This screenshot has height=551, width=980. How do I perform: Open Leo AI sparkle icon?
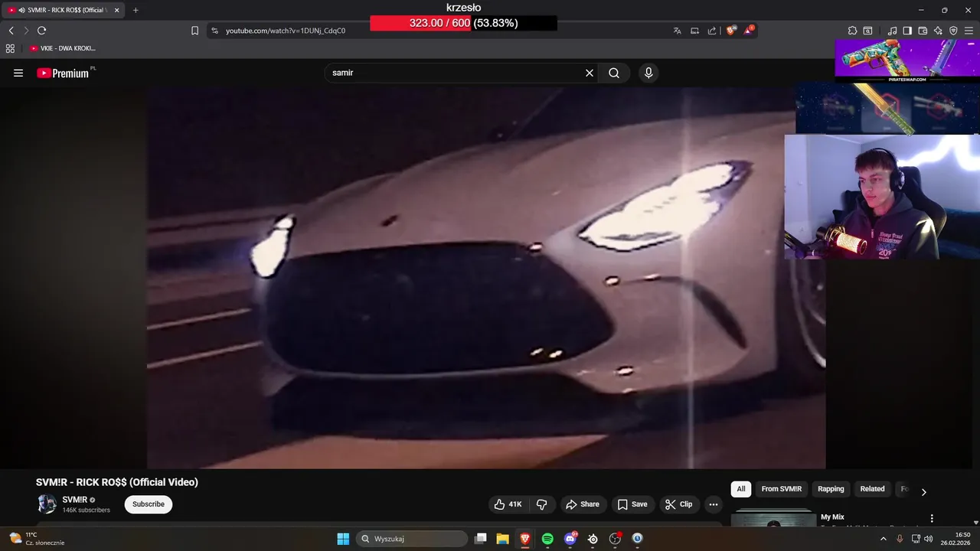coord(938,31)
